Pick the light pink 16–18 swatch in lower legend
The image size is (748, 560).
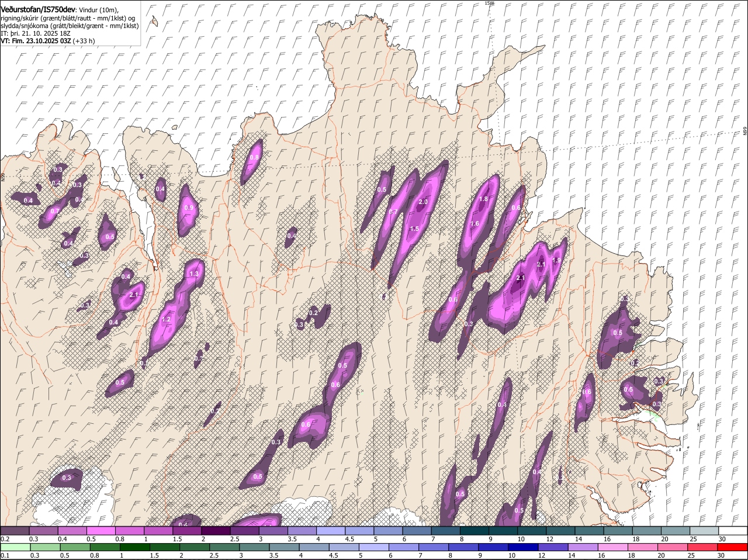point(612,547)
